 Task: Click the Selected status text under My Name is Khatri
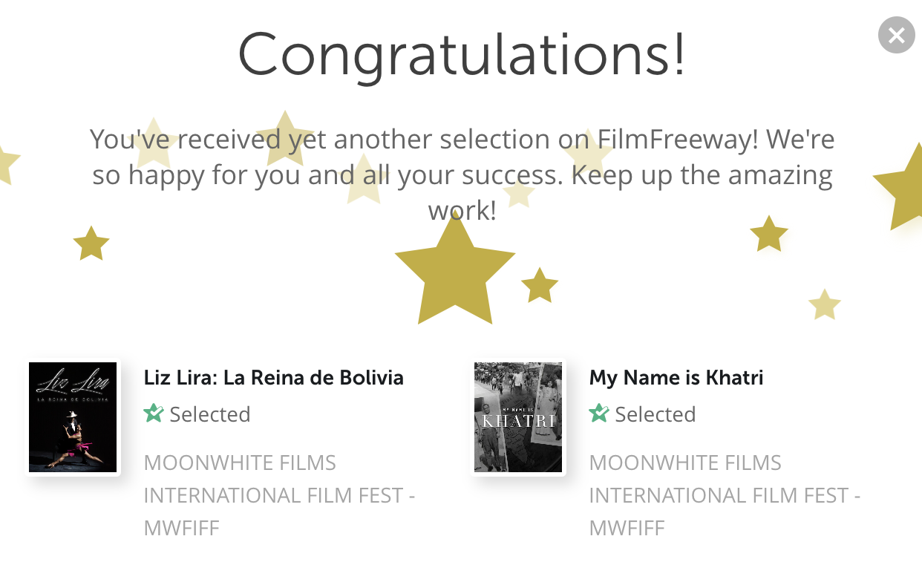pos(655,414)
